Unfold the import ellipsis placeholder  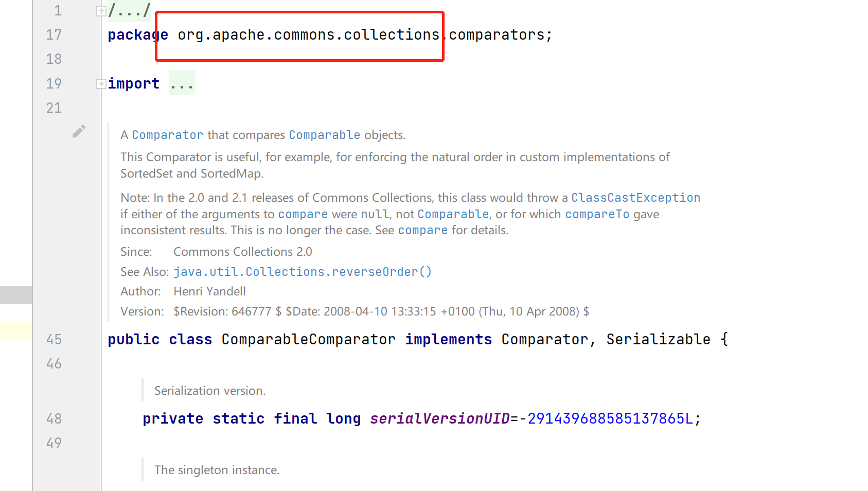pos(182,83)
